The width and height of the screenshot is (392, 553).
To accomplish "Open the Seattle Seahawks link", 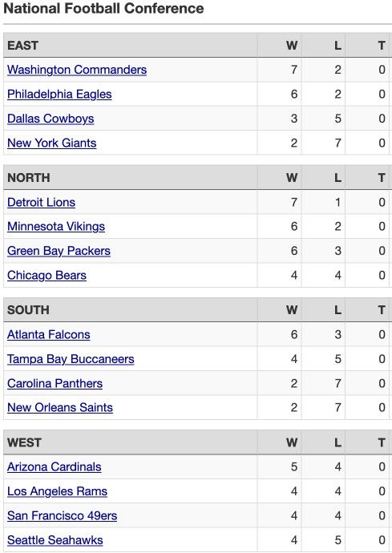I will (55, 540).
